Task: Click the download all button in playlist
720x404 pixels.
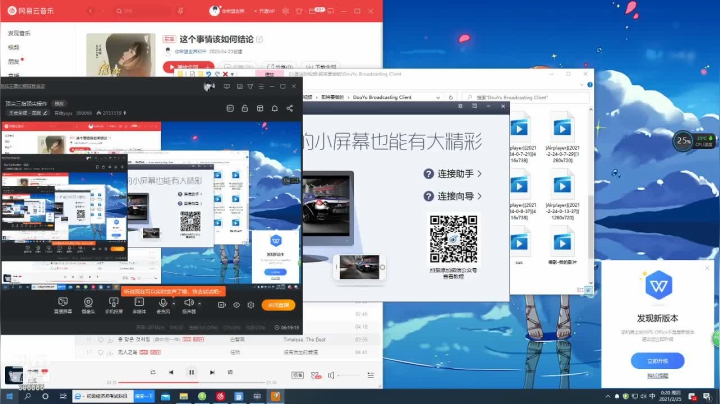Action: point(321,67)
